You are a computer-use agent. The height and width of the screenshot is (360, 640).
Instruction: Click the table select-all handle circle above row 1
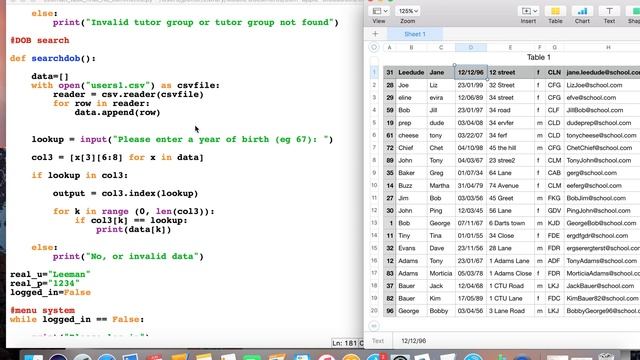click(x=373, y=47)
